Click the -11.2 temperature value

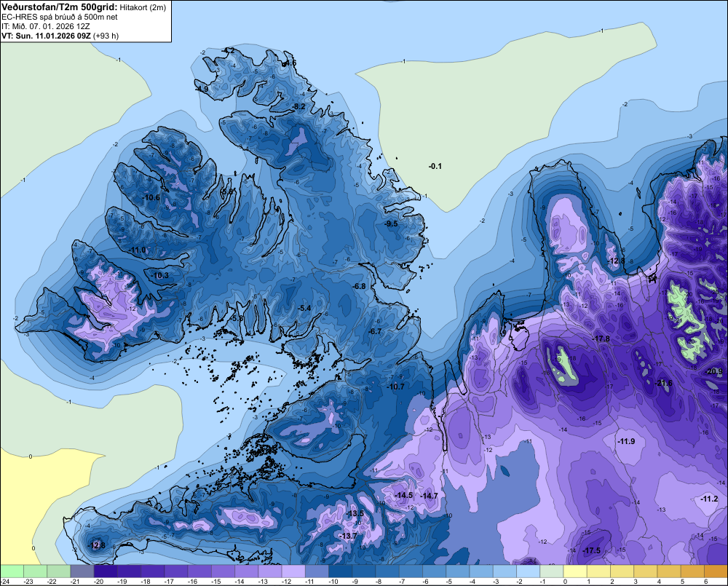coord(709,499)
